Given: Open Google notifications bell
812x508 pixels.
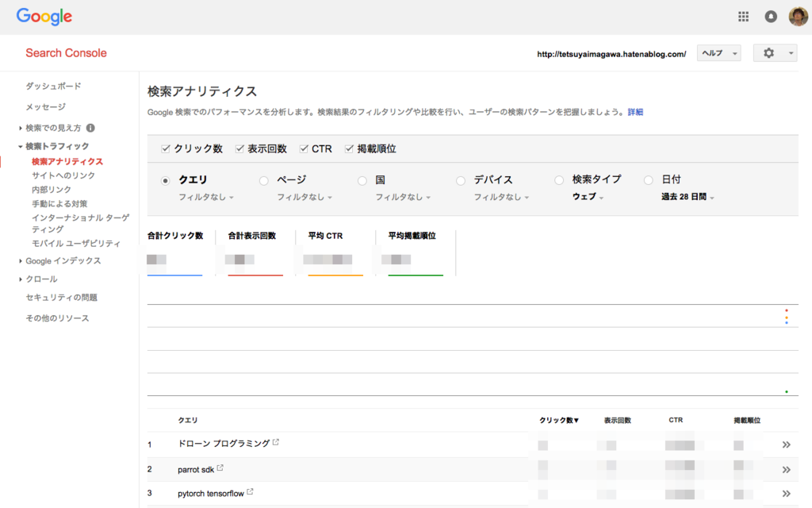Looking at the screenshot, I should click(771, 17).
